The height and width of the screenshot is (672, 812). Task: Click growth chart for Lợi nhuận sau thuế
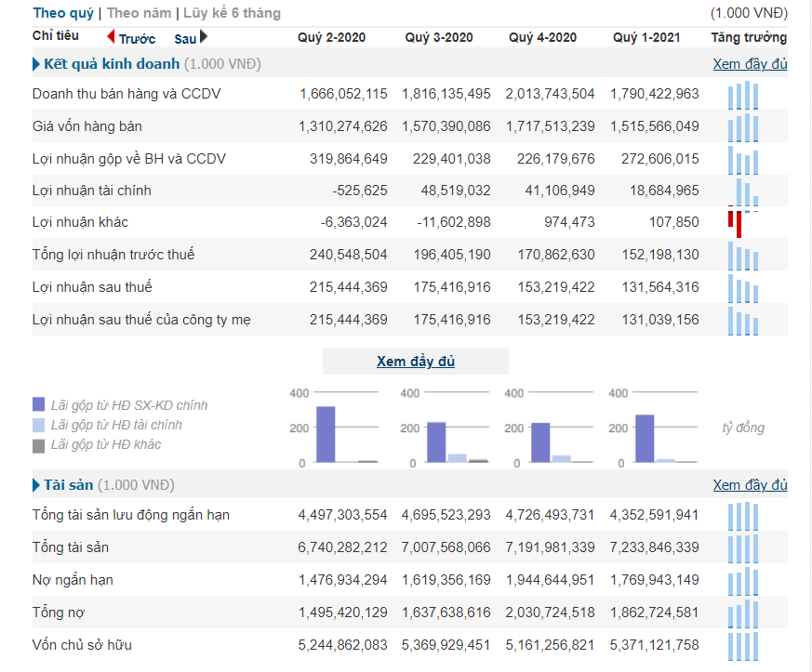[x=743, y=289]
